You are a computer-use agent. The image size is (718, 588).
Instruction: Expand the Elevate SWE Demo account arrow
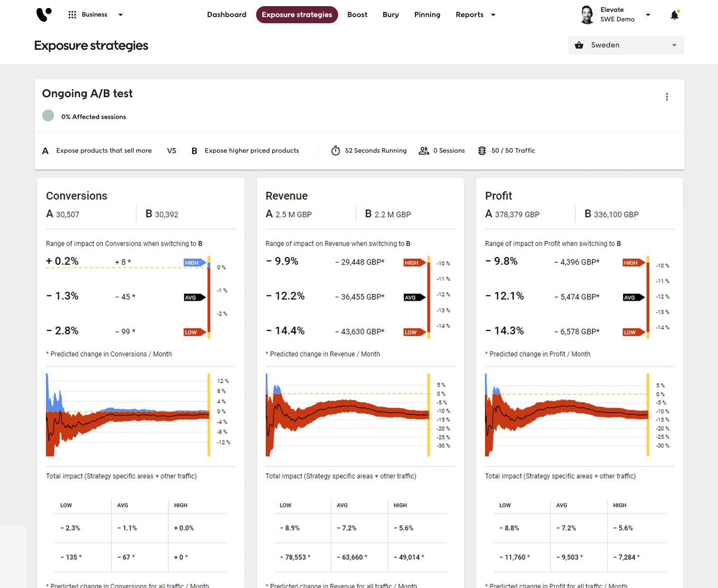click(648, 15)
